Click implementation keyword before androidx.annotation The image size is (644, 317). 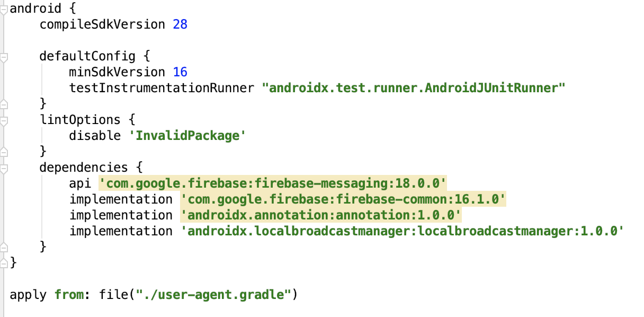point(121,216)
